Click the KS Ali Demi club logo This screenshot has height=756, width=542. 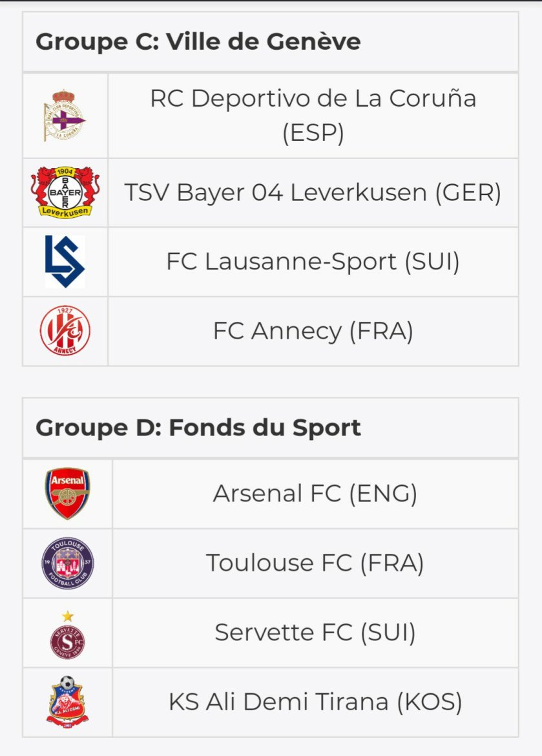[x=67, y=701]
